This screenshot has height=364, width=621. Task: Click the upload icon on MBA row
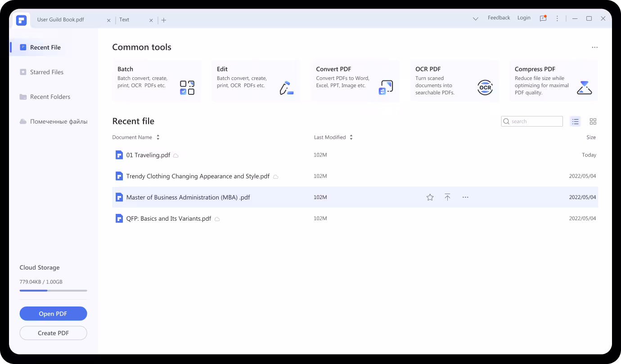point(447,197)
